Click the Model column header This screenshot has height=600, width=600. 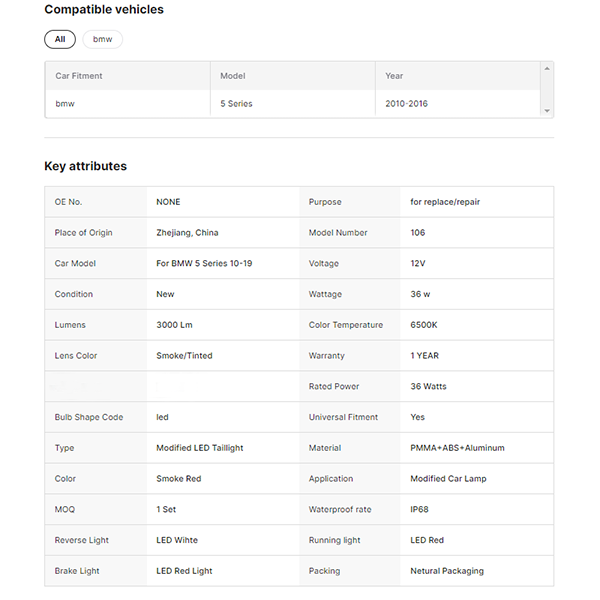point(232,76)
